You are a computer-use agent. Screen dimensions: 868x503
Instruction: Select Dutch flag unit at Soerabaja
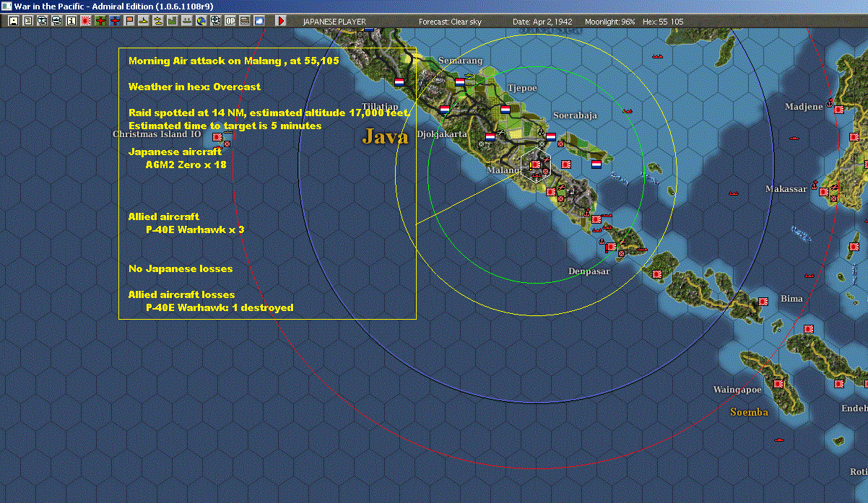pyautogui.click(x=551, y=136)
